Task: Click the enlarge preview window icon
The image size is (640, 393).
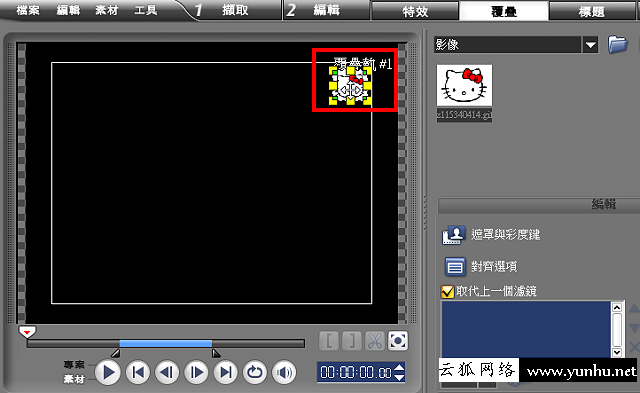Action: (398, 341)
